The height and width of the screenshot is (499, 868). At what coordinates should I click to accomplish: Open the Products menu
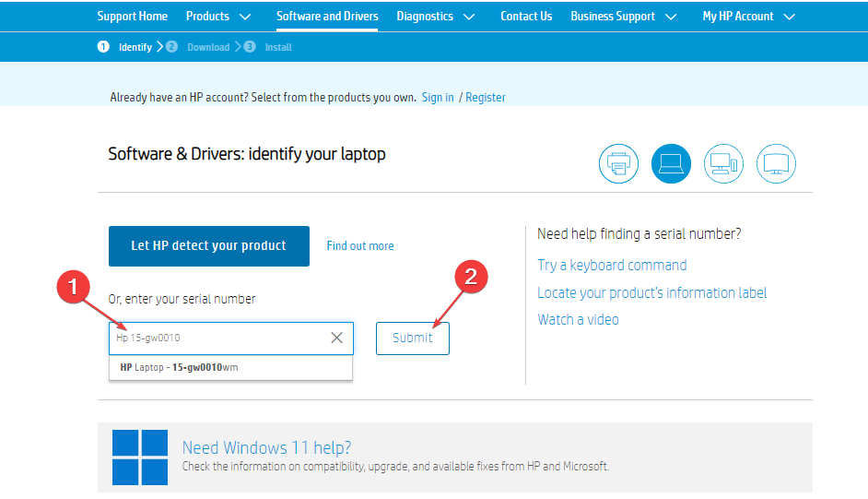[x=207, y=16]
